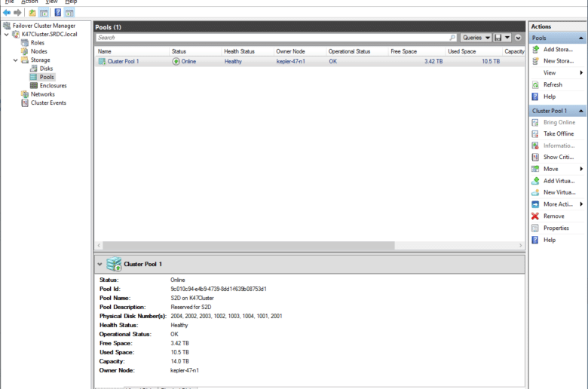Open Cluster Events in the tree
The image size is (588, 389).
(x=48, y=103)
